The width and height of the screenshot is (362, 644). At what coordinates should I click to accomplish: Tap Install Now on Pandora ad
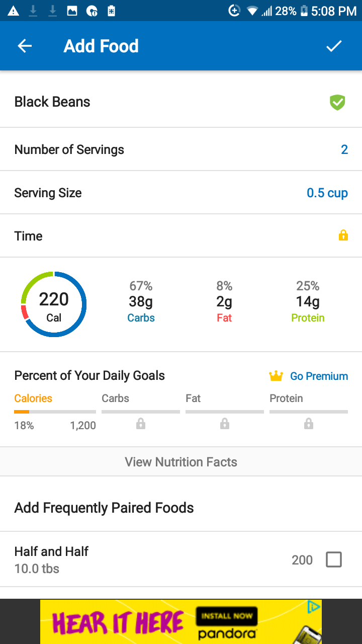(x=226, y=616)
